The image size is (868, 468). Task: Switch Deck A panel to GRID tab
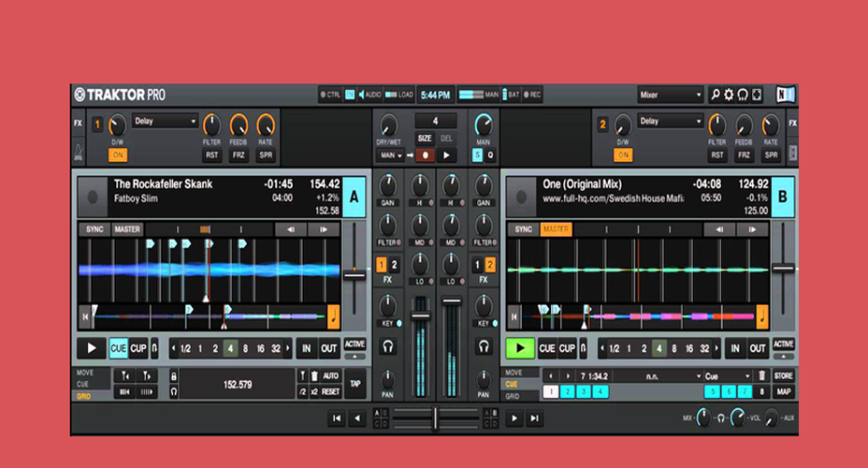click(x=83, y=396)
